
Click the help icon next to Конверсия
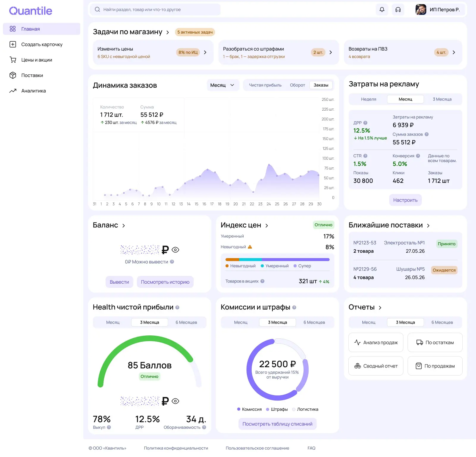(418, 156)
